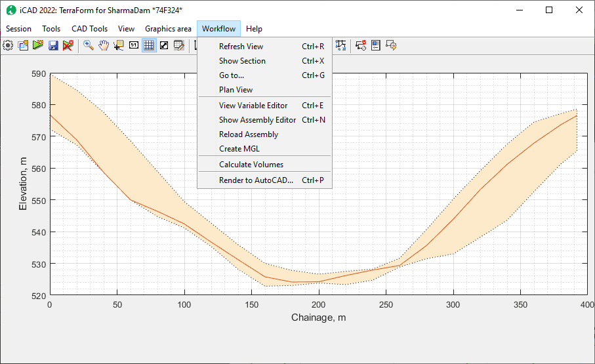The height and width of the screenshot is (364, 595).
Task: Select Plan View from the menu
Action: pos(264,90)
